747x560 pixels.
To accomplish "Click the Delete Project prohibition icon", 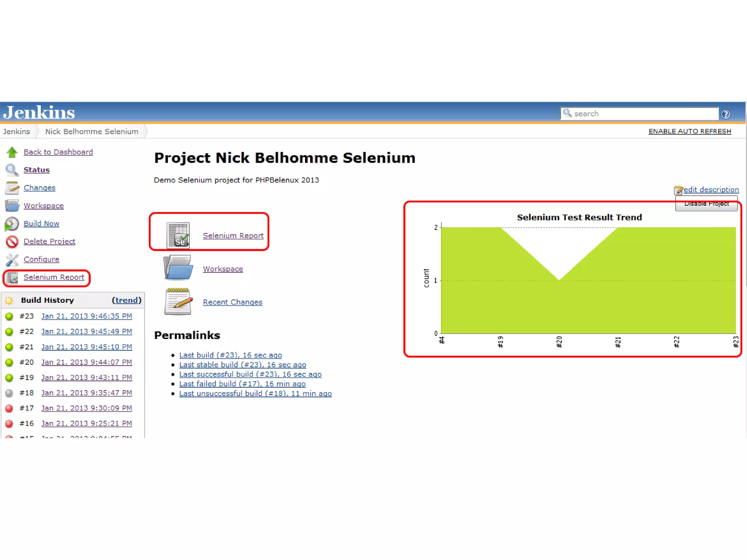I will click(12, 242).
